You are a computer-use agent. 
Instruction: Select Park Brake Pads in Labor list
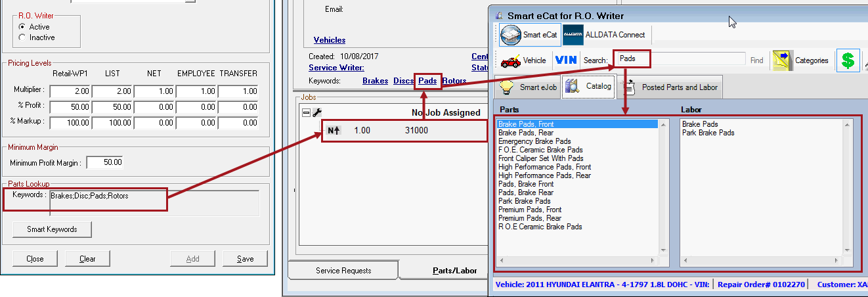tap(708, 133)
